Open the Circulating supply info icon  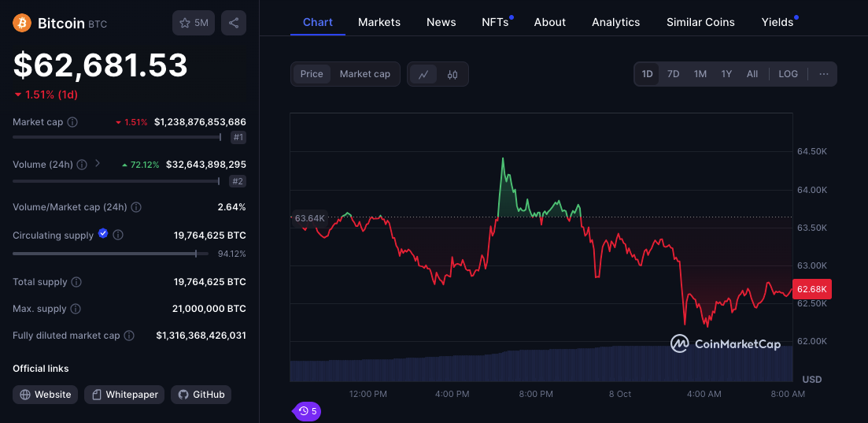pos(118,235)
